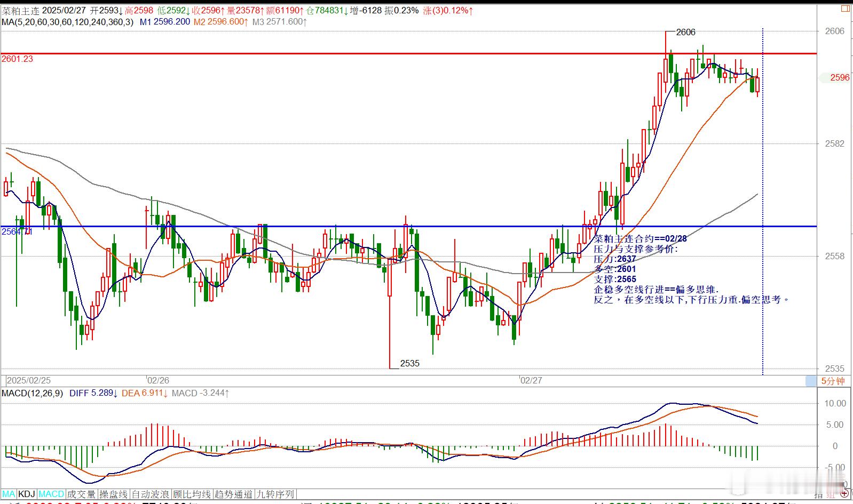Click the MACD(12,26,9) parameter label

click(33, 393)
